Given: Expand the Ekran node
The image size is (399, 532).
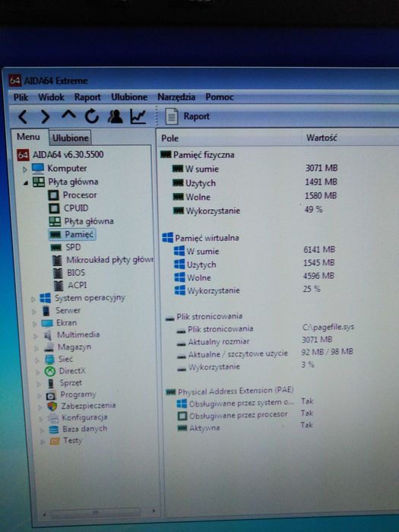Looking at the screenshot, I should pyautogui.click(x=34, y=324).
